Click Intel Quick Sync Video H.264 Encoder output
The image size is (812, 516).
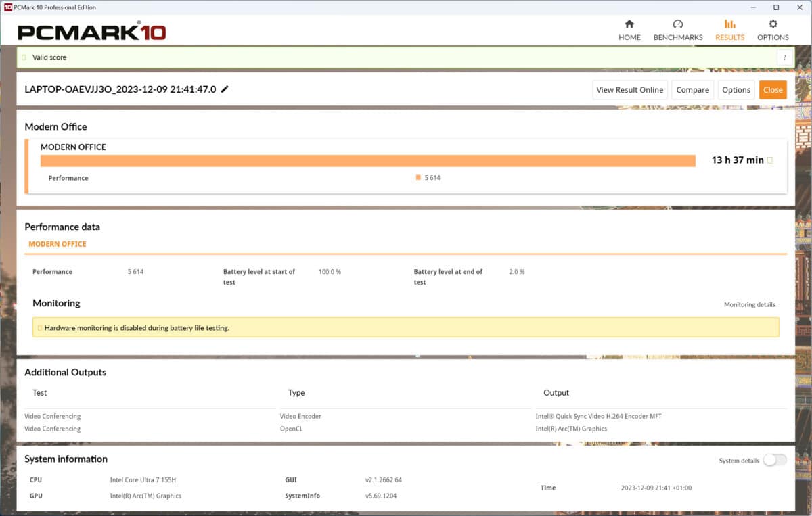coord(599,416)
